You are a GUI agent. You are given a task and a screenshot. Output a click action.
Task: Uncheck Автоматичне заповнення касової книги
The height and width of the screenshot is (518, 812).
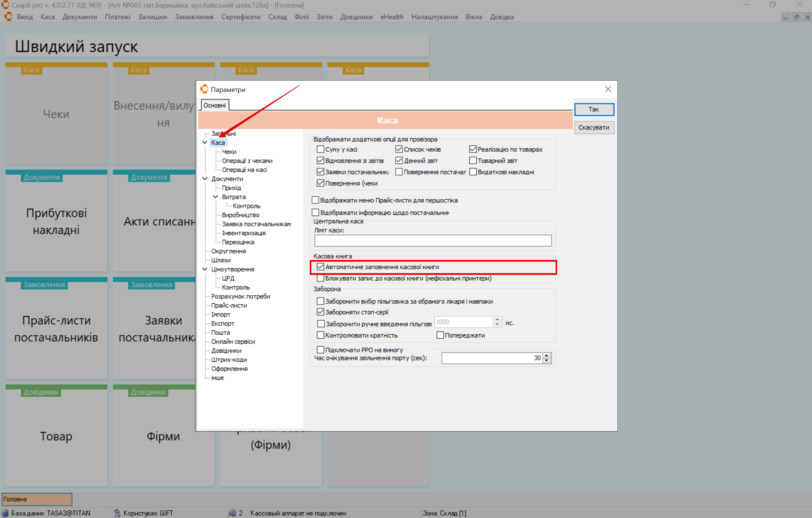click(x=320, y=267)
